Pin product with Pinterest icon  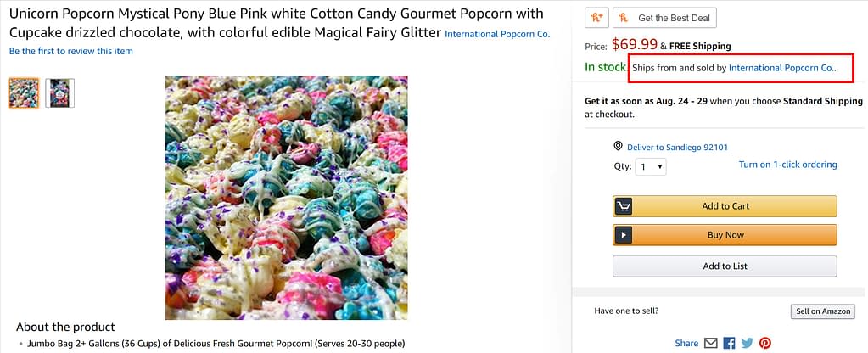765,343
